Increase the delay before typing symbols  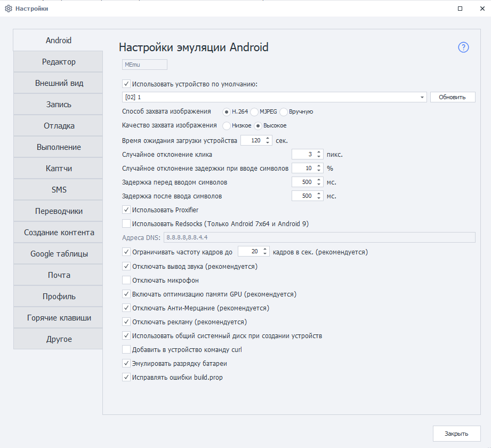click(x=319, y=180)
